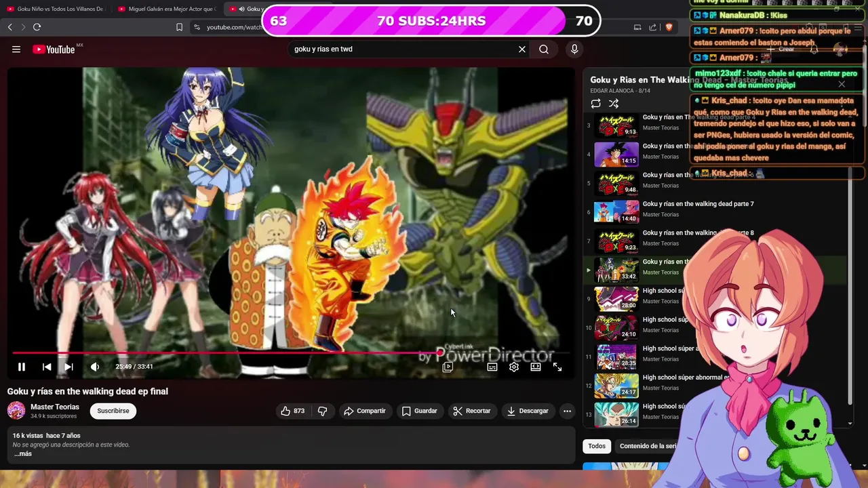Start voice search with the microphone
Image resolution: width=868 pixels, height=488 pixels.
(574, 49)
